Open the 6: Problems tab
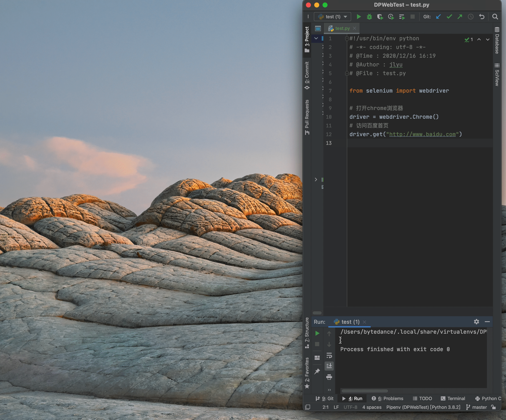506x420 pixels. [387, 399]
